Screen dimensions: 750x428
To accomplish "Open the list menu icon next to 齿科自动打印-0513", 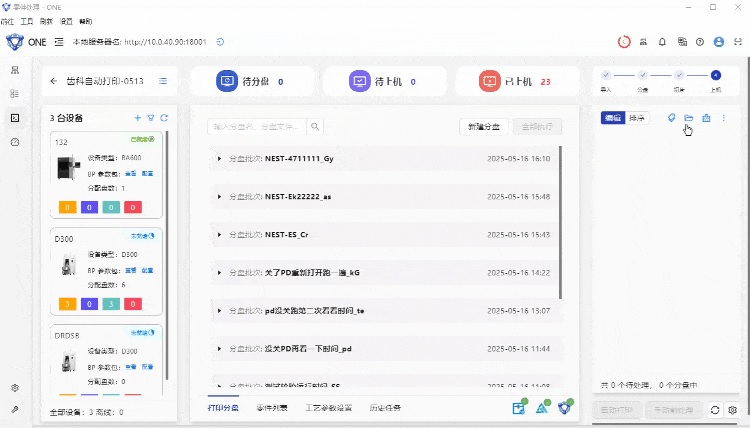I will [163, 81].
